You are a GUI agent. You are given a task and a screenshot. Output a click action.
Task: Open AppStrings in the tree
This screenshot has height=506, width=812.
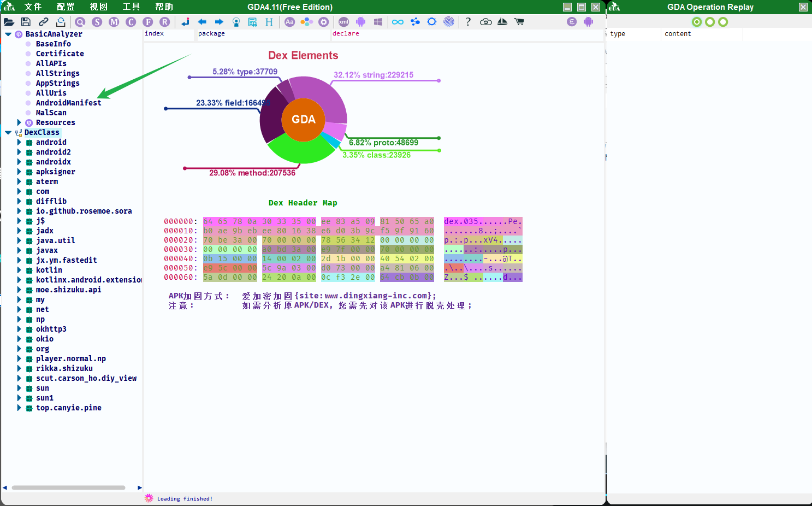(58, 83)
